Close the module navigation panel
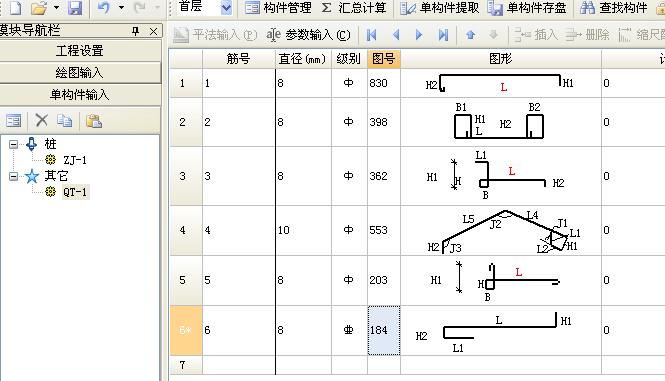Screen dimensions: 665x381 click(x=154, y=31)
